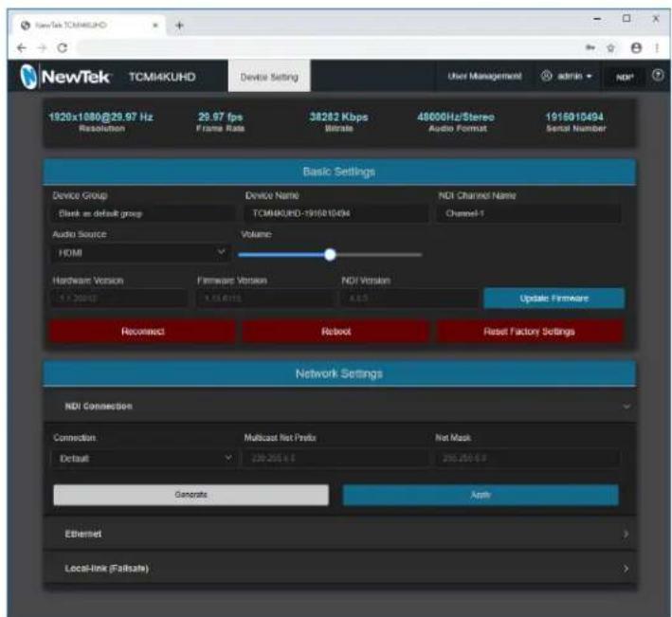
Task: Click the browser address bar
Action: (x=326, y=48)
